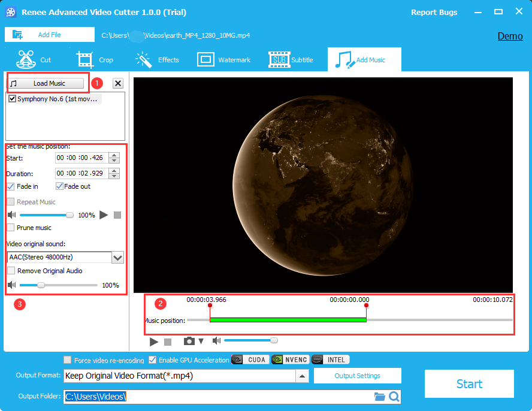Image resolution: width=532 pixels, height=411 pixels.
Task: Open the Subtitle tab
Action: (291, 60)
